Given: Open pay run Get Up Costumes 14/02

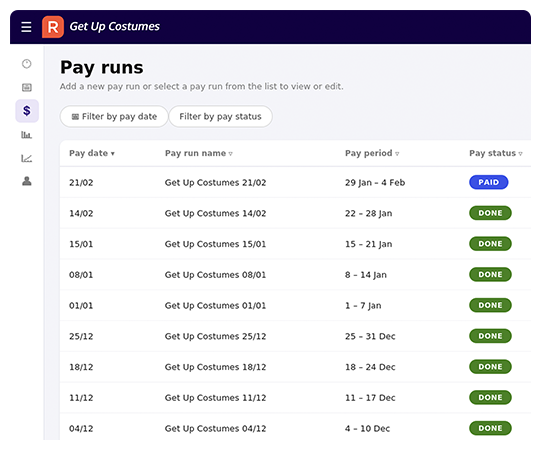Looking at the screenshot, I should 215,213.
